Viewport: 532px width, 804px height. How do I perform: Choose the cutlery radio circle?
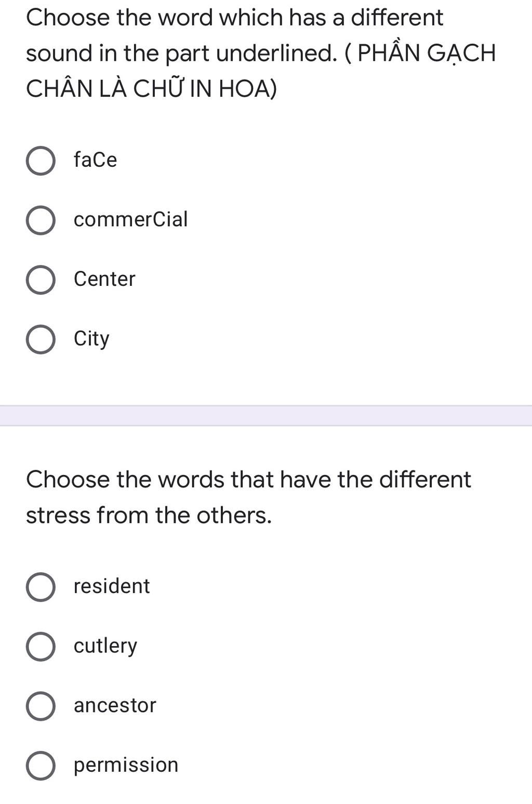[41, 647]
